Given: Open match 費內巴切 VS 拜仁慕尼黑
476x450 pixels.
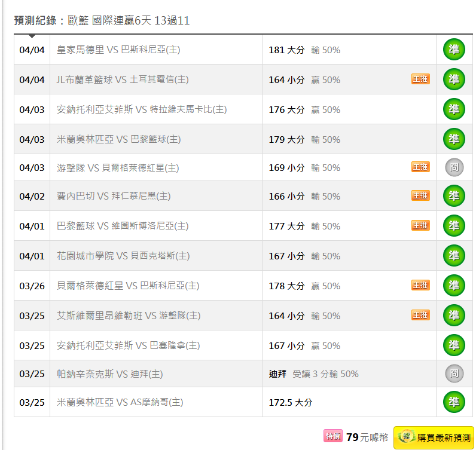Looking at the screenshot, I should tap(114, 196).
